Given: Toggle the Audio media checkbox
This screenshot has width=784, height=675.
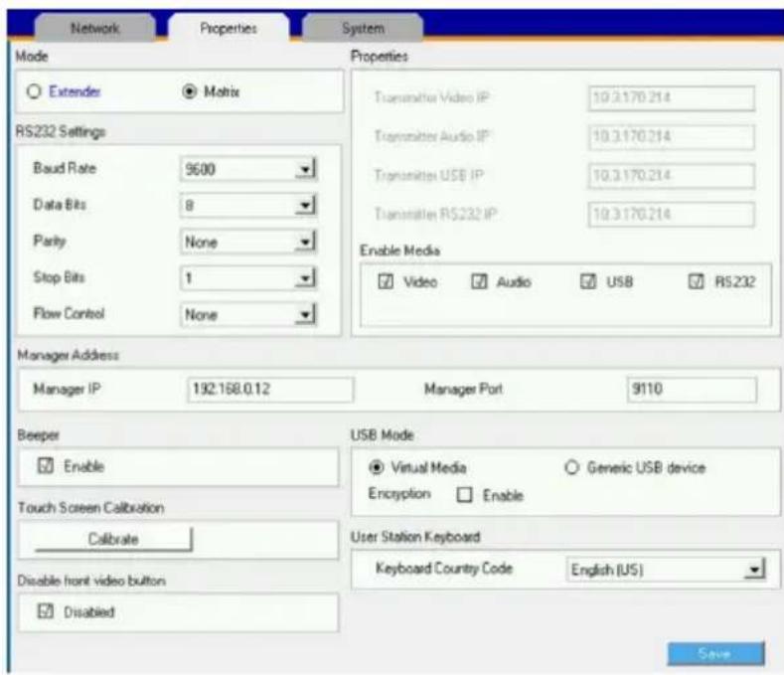Looking at the screenshot, I should 479,281.
